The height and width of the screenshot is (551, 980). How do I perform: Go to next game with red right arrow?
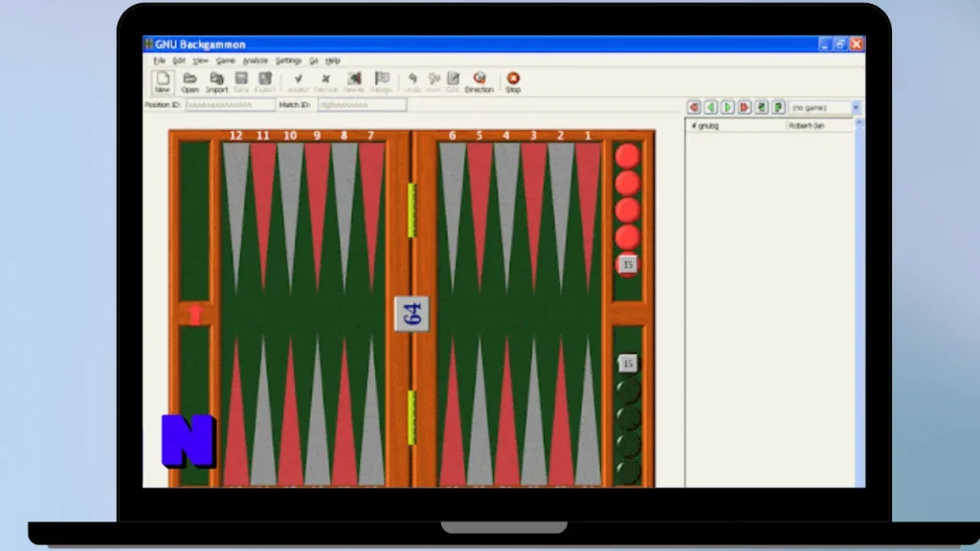745,107
